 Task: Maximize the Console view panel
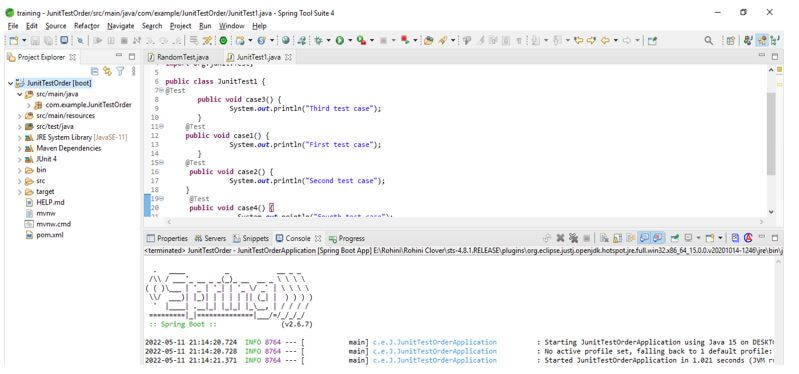pos(775,238)
